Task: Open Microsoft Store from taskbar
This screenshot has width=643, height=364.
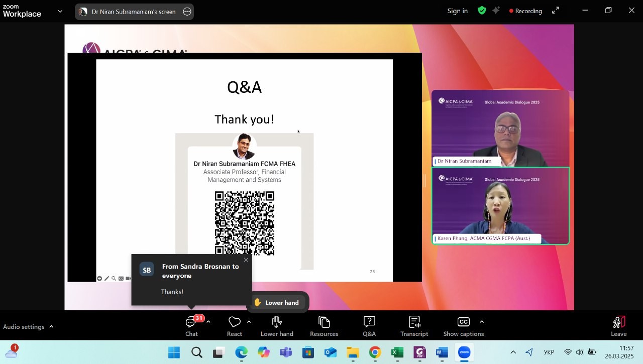Action: point(308,353)
